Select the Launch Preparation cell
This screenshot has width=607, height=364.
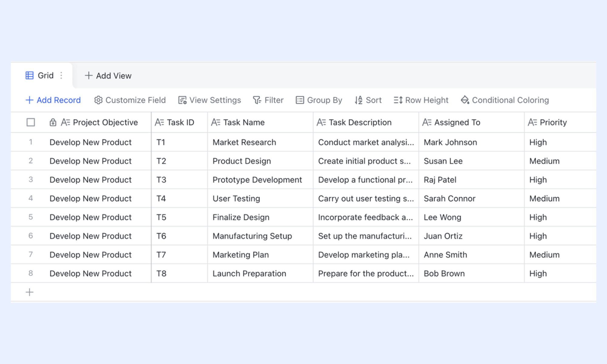[260, 273]
